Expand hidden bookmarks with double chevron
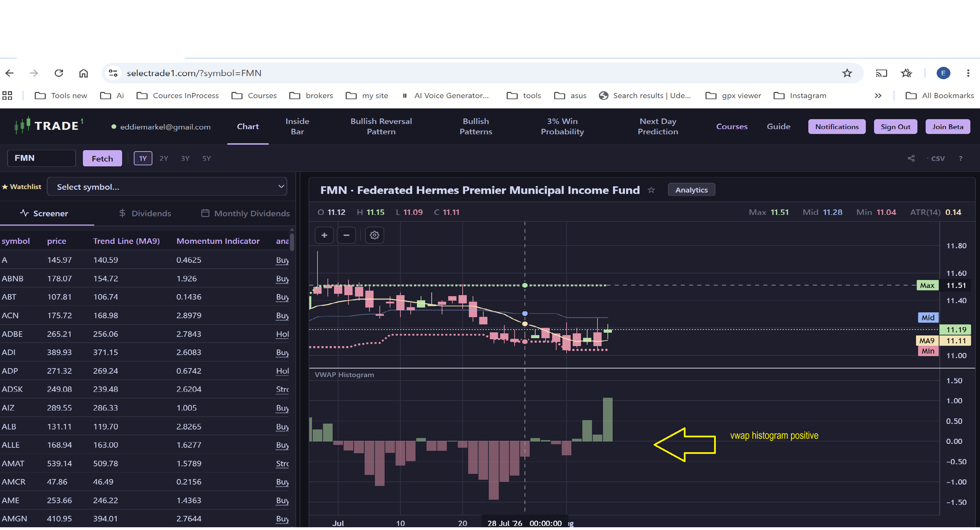The height and width of the screenshot is (530, 980). point(877,96)
